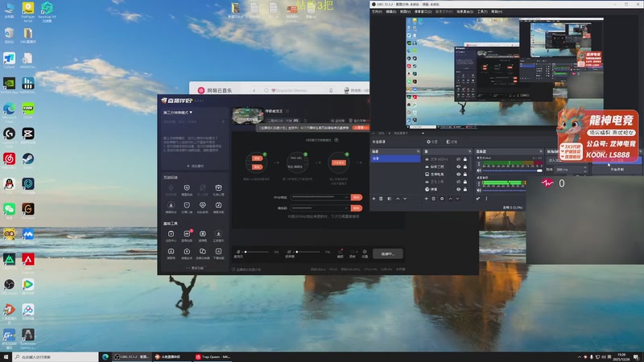Image resolution: width=644 pixels, height=362 pixels.
Task: Open 画面 icon in 直播伴侣 bottom bar
Action: tap(340, 253)
